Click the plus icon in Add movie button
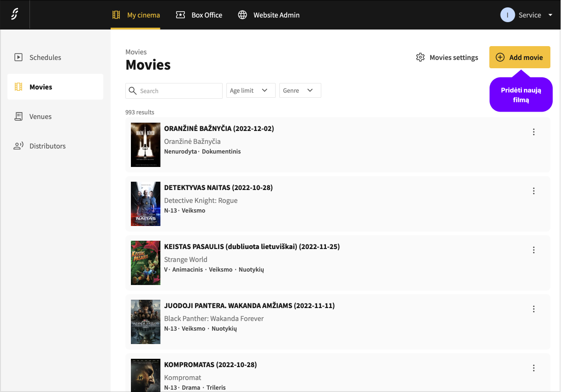Viewport: 561px width, 392px height. tap(500, 58)
